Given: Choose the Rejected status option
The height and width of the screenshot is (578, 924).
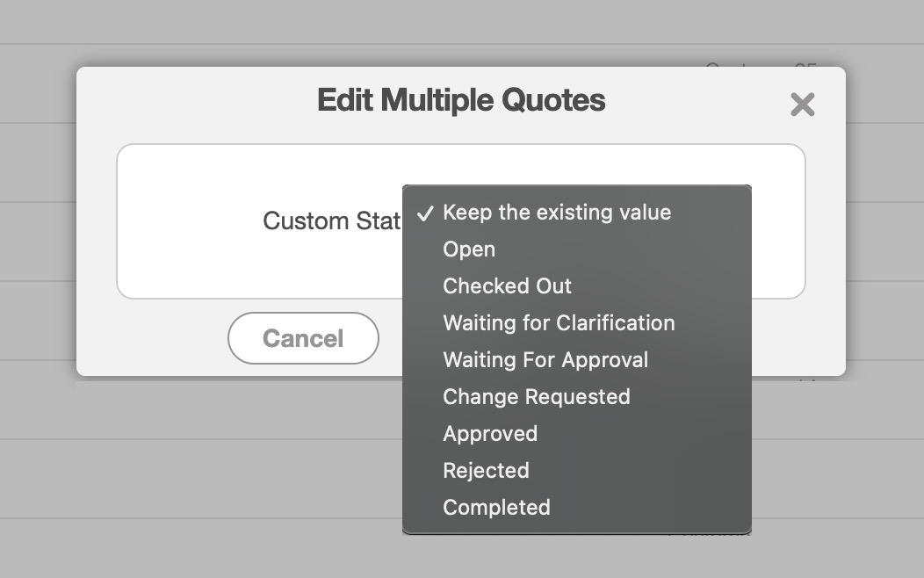Looking at the screenshot, I should click(486, 471).
